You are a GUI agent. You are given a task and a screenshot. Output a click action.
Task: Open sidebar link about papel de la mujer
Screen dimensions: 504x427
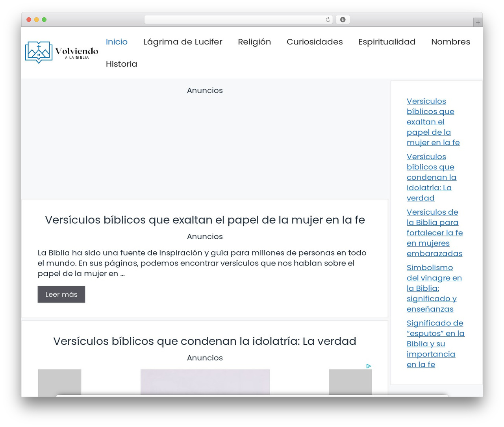(x=433, y=122)
